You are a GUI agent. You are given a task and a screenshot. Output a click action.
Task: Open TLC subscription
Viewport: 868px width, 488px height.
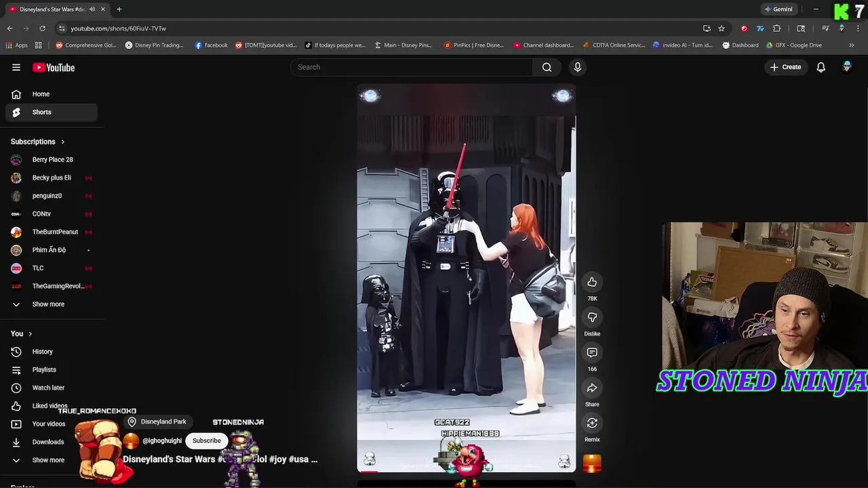point(52,268)
